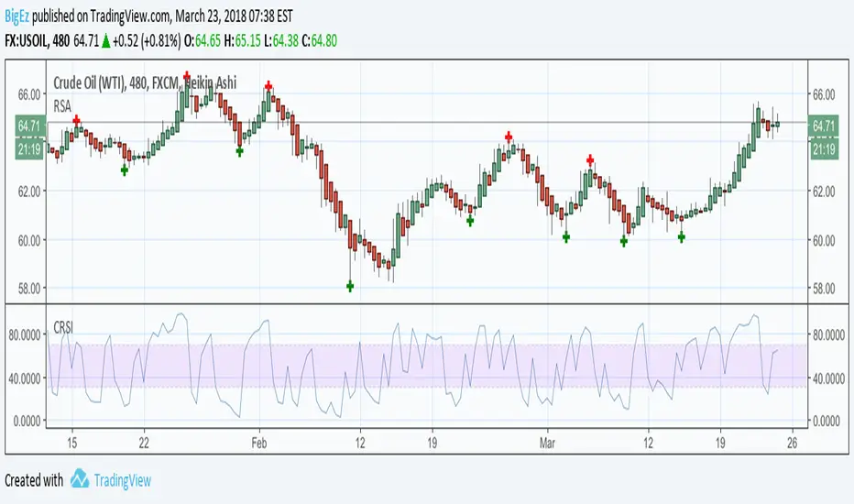Click the 60.00 label on left price axis
The height and width of the screenshot is (504, 854).
tap(29, 240)
